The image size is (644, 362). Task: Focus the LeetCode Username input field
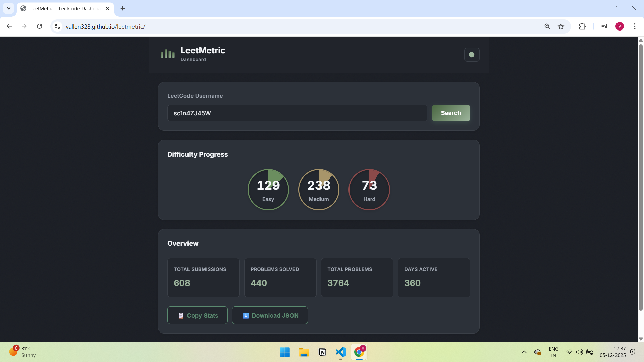tap(297, 113)
